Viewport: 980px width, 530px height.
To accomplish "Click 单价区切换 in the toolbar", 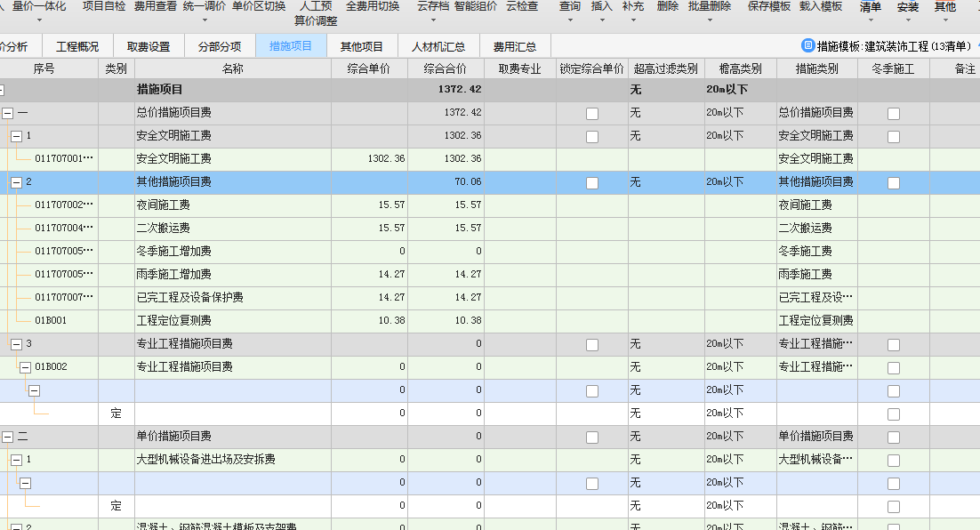I will (x=259, y=7).
